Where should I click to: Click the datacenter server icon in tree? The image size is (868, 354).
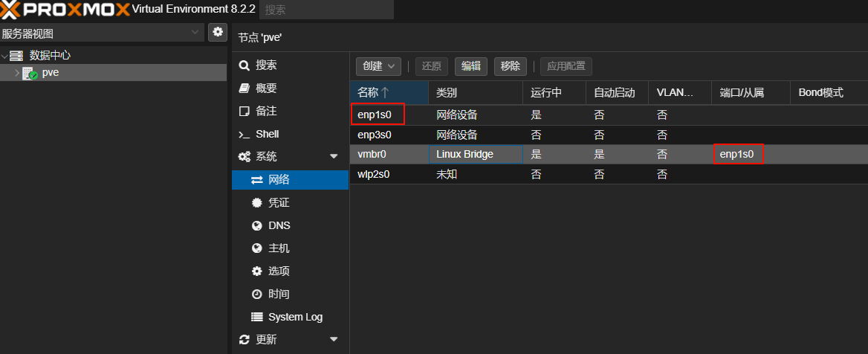[x=16, y=56]
